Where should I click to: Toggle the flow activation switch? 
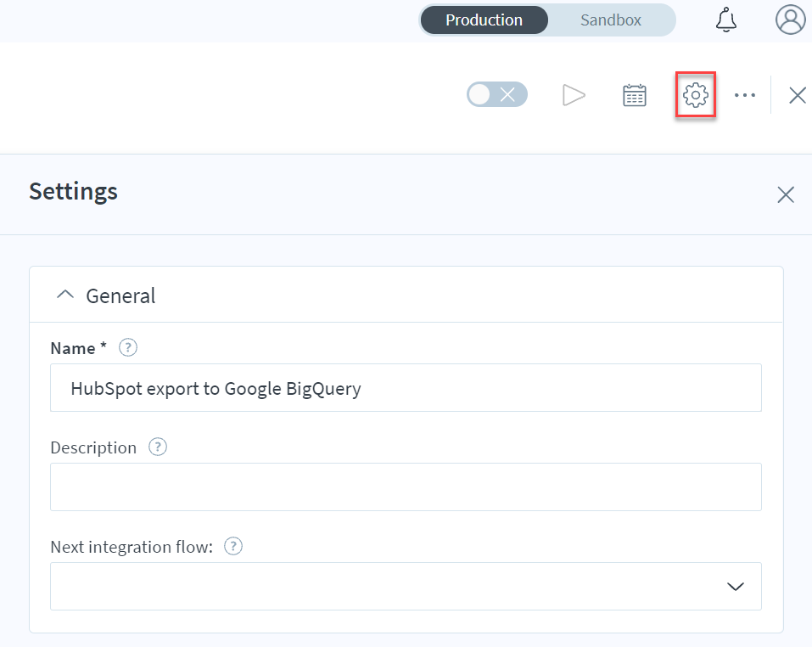[497, 95]
